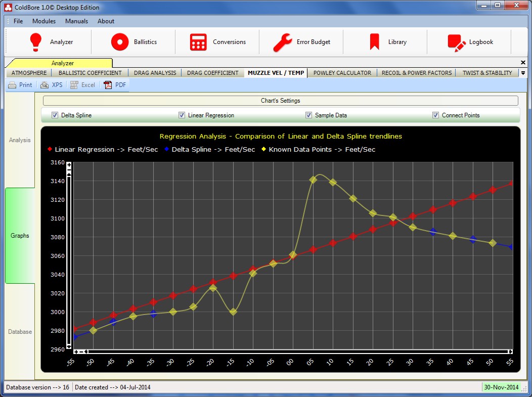The image size is (532, 397).
Task: Toggle the Linear Regression checkbox
Action: (182, 115)
